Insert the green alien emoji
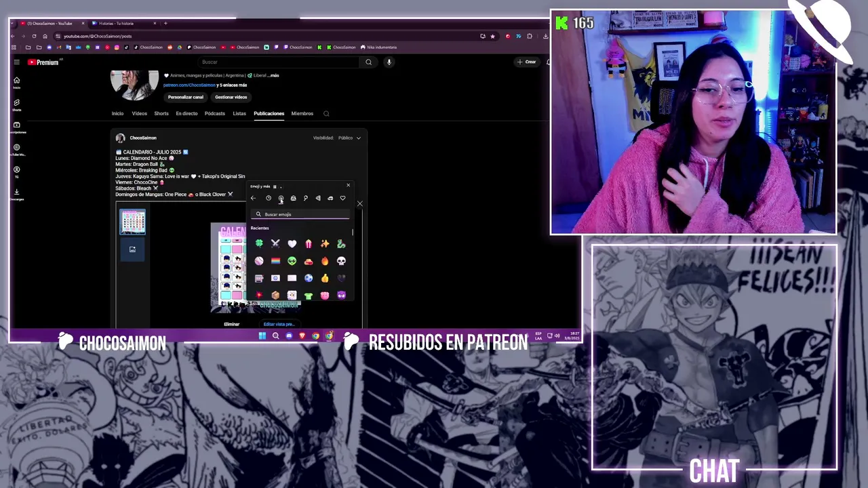 pyautogui.click(x=292, y=261)
